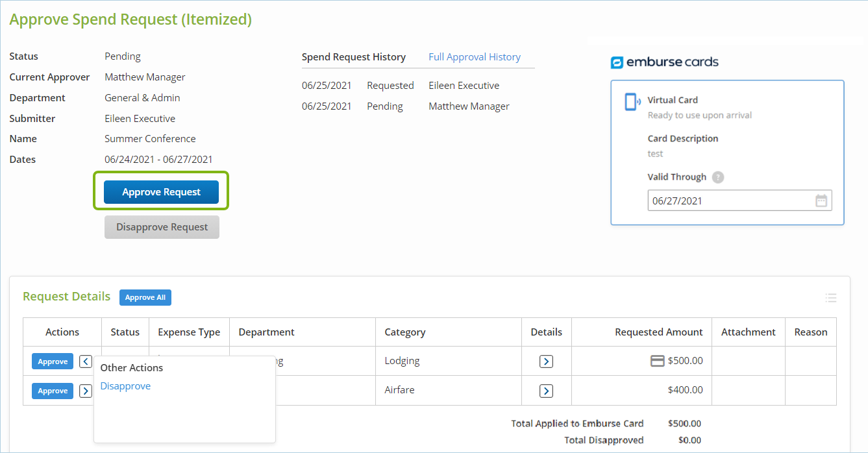Approve the Airfare expense row

tap(53, 391)
